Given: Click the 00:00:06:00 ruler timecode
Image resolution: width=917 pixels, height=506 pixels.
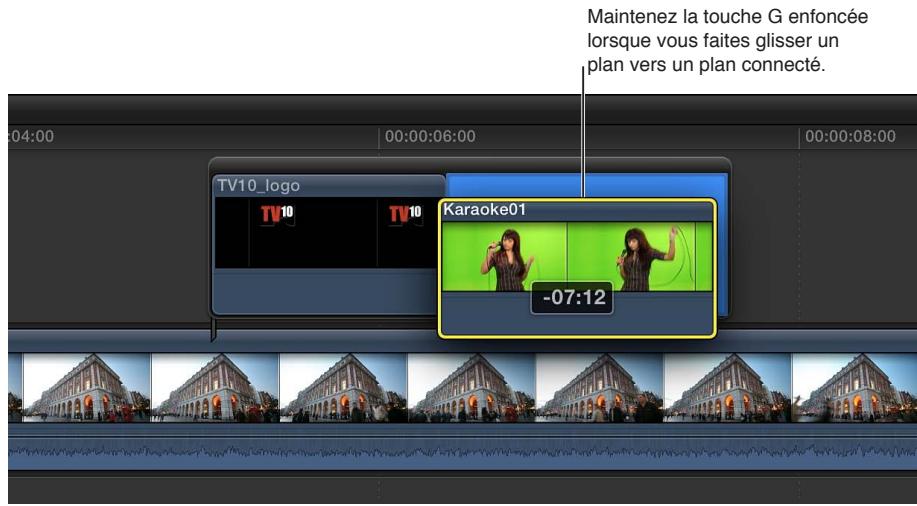Looking at the screenshot, I should (x=430, y=136).
